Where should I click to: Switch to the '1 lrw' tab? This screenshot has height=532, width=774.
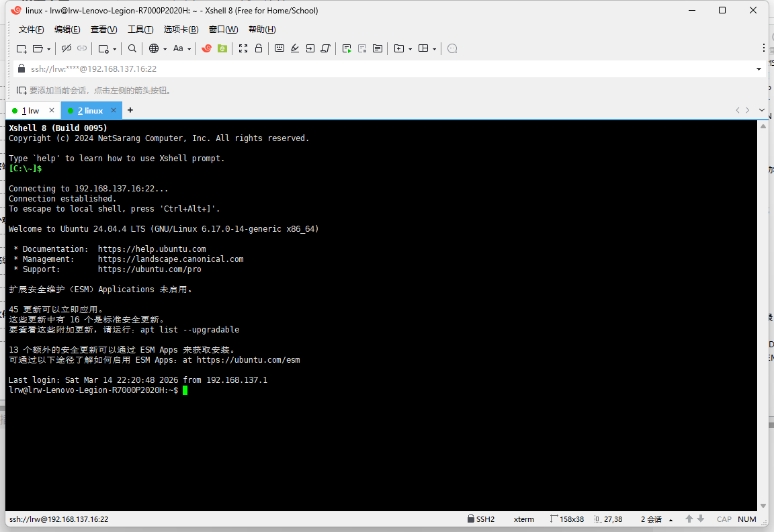click(30, 111)
